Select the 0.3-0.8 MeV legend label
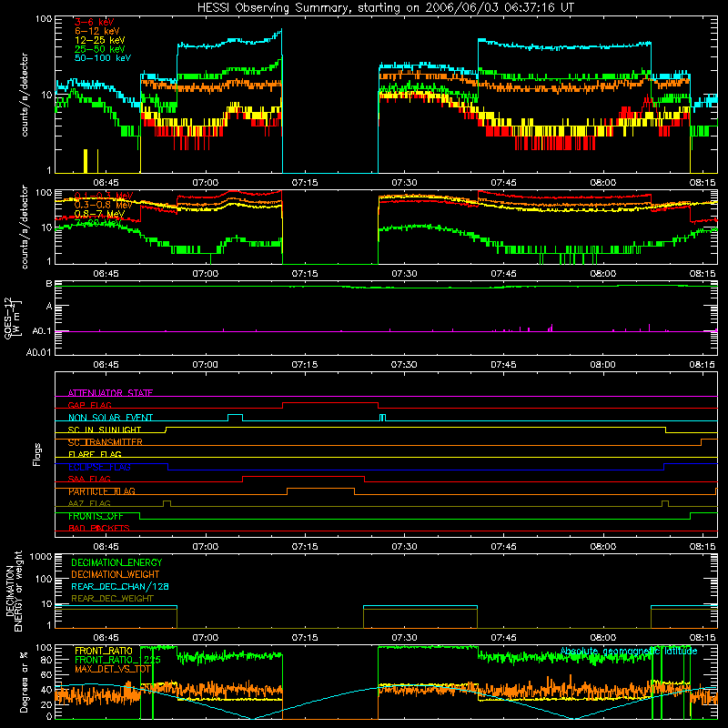The height and width of the screenshot is (728, 728). tap(104, 204)
